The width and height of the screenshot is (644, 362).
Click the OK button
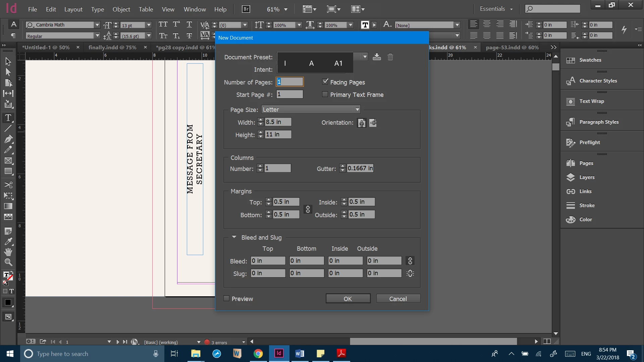(x=348, y=299)
